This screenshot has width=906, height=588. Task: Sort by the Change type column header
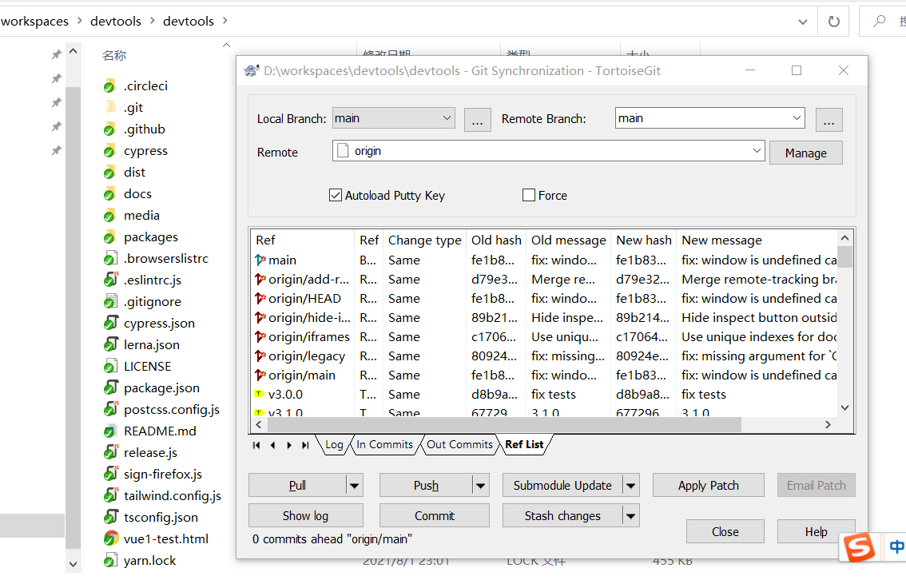coord(425,240)
